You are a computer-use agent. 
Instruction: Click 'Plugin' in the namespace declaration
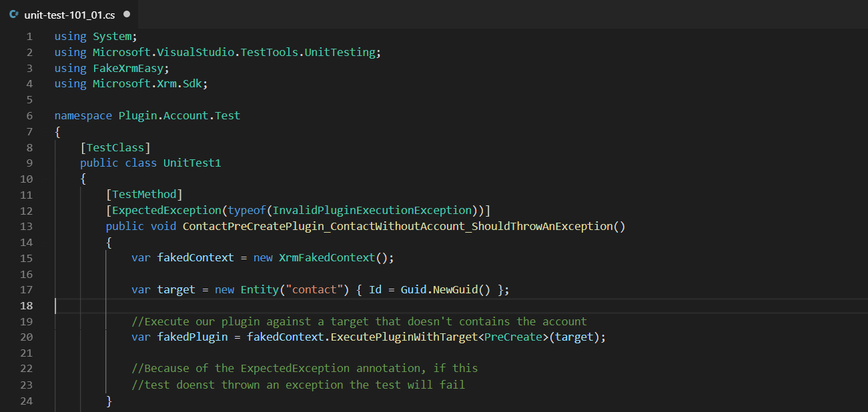click(x=138, y=115)
